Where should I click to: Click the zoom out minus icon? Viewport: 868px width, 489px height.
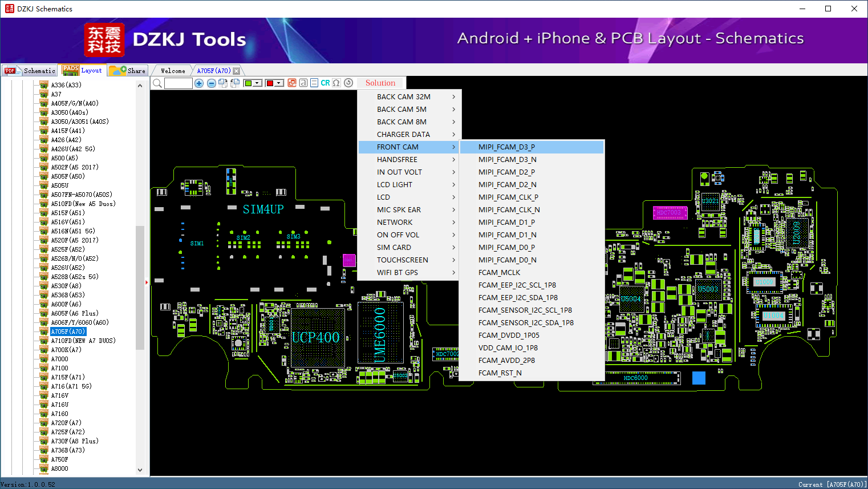[x=212, y=83]
